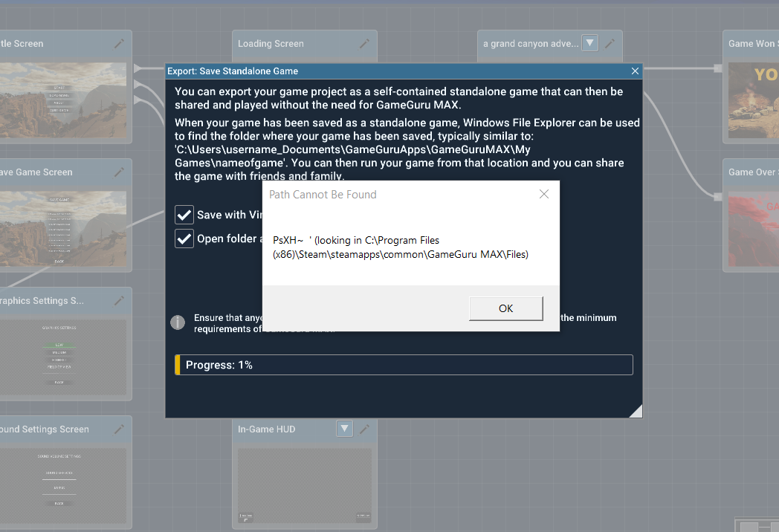Viewport: 779px width, 532px height.
Task: Expand the In-Game HUD dropdown arrow
Action: [x=344, y=429]
